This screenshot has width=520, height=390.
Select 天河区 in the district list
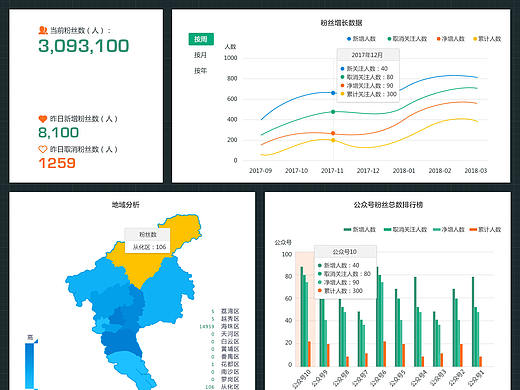tap(230, 334)
